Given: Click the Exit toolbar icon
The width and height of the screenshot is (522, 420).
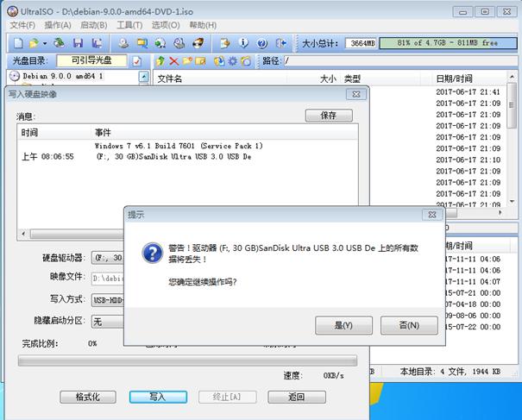Looking at the screenshot, I should pos(281,43).
